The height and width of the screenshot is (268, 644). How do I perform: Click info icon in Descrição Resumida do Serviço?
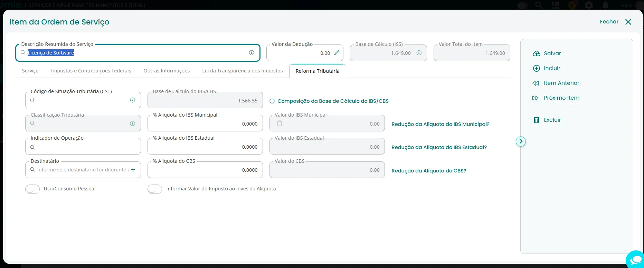pos(252,53)
